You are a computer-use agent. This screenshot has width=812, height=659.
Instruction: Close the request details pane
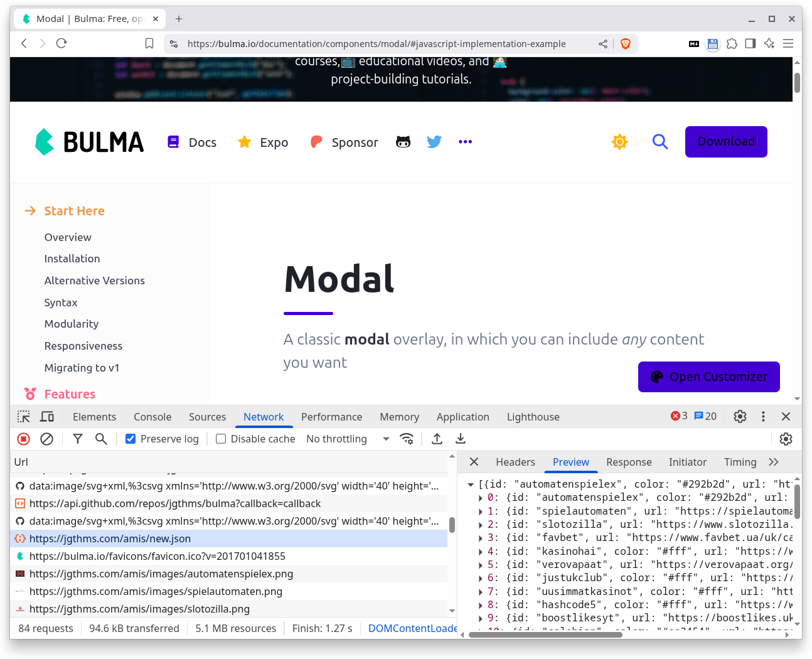pyautogui.click(x=474, y=462)
